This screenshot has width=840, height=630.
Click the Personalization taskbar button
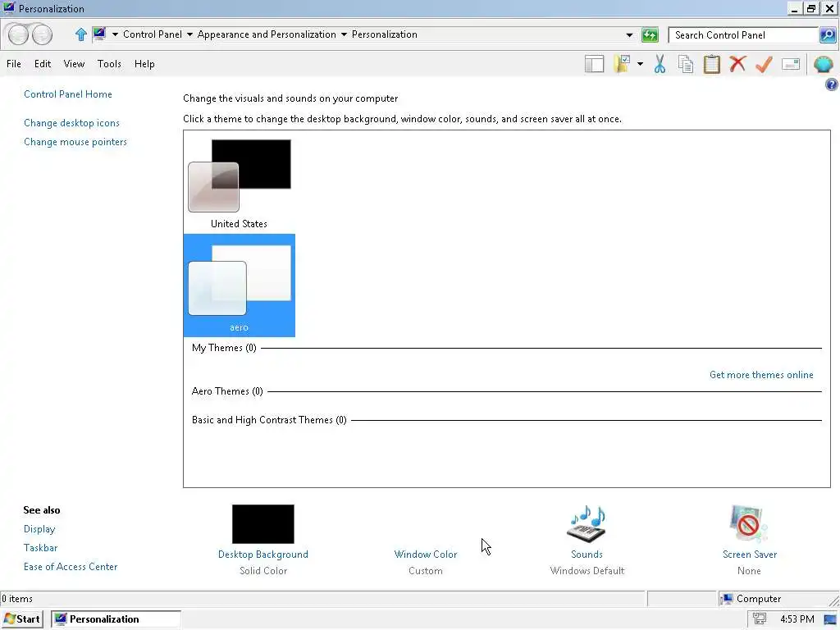[x=116, y=619]
